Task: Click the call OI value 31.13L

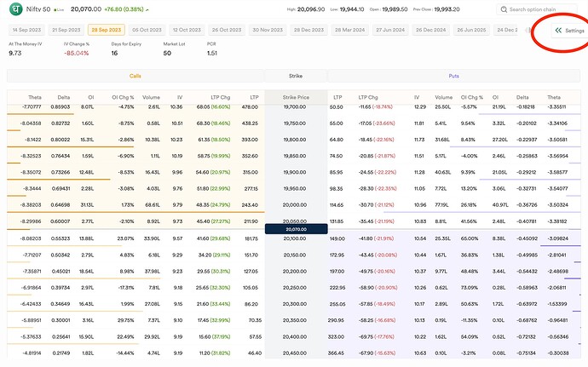Action: 87,205
